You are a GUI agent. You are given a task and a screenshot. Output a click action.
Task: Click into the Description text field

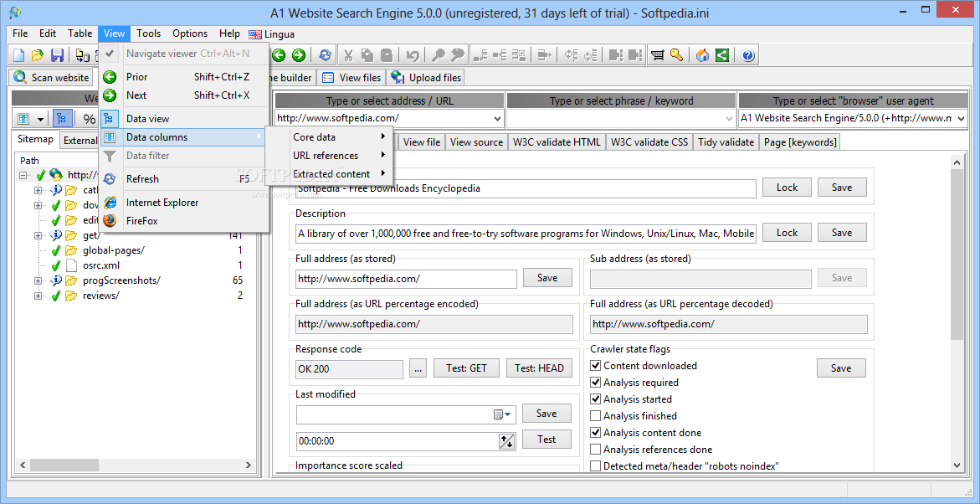(526, 234)
